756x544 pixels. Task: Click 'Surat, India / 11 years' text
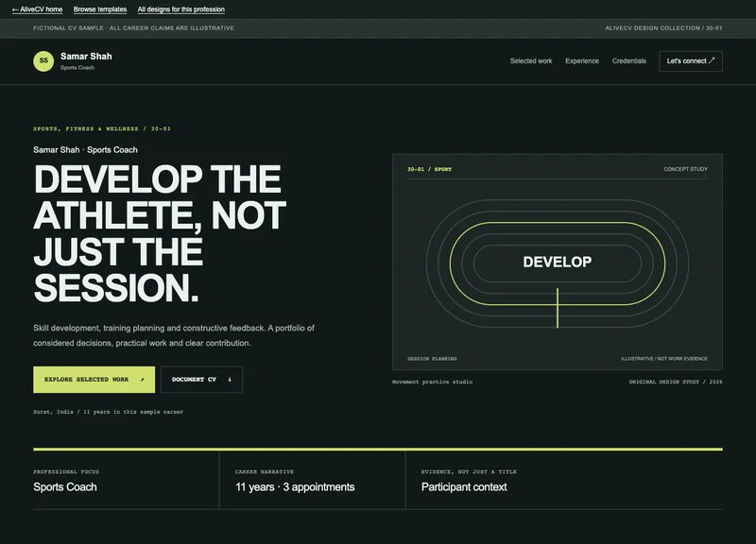[108, 412]
